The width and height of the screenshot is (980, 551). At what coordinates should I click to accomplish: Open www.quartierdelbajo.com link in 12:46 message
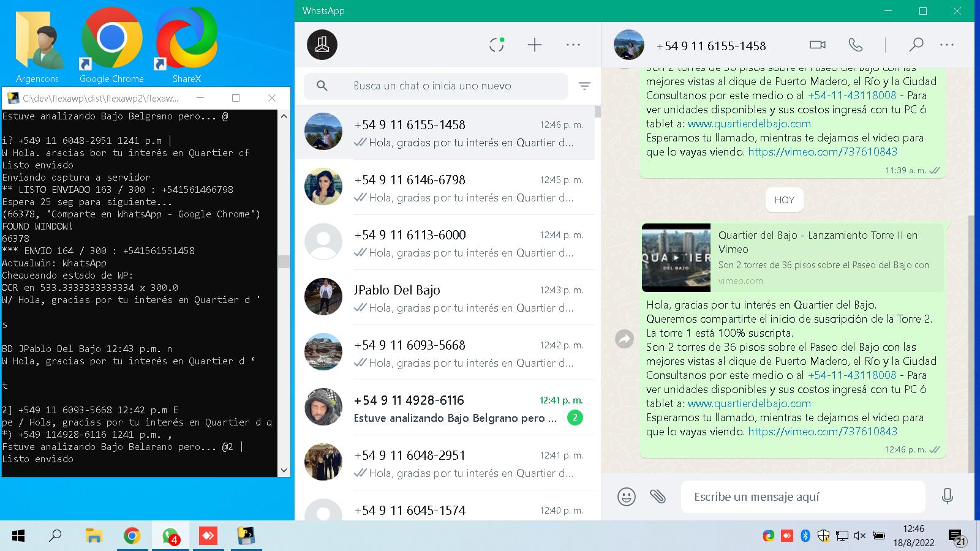point(749,403)
